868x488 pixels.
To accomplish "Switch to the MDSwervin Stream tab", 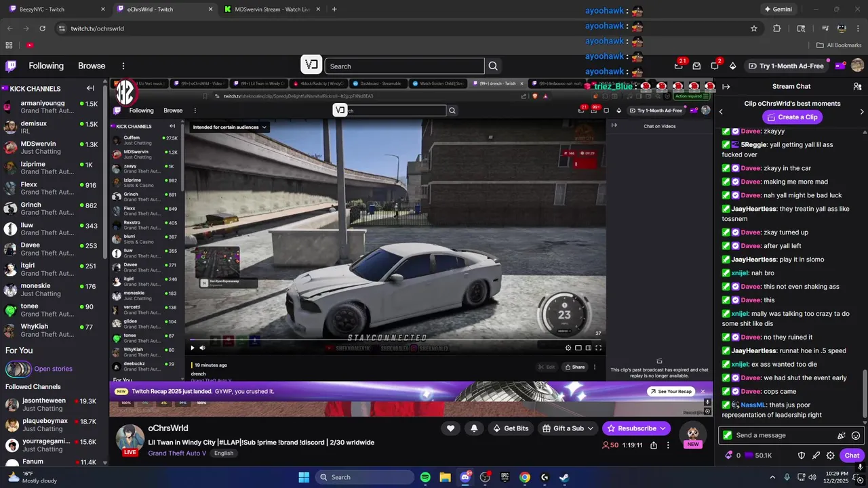I will point(271,9).
